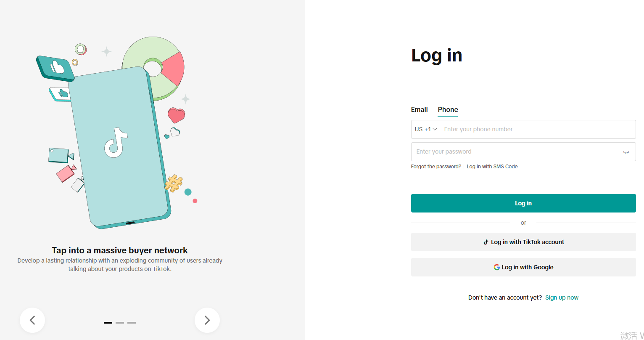
Task: Click the Google logo icon
Action: [x=497, y=267]
